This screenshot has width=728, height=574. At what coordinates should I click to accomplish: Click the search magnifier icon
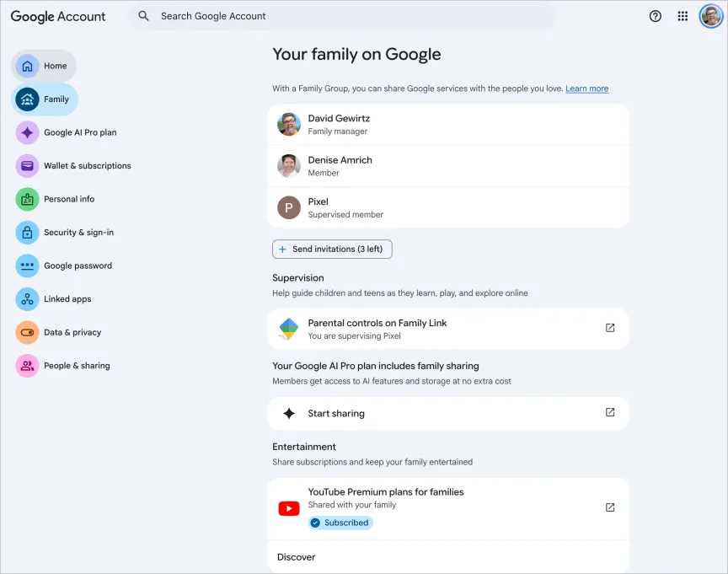(x=143, y=16)
